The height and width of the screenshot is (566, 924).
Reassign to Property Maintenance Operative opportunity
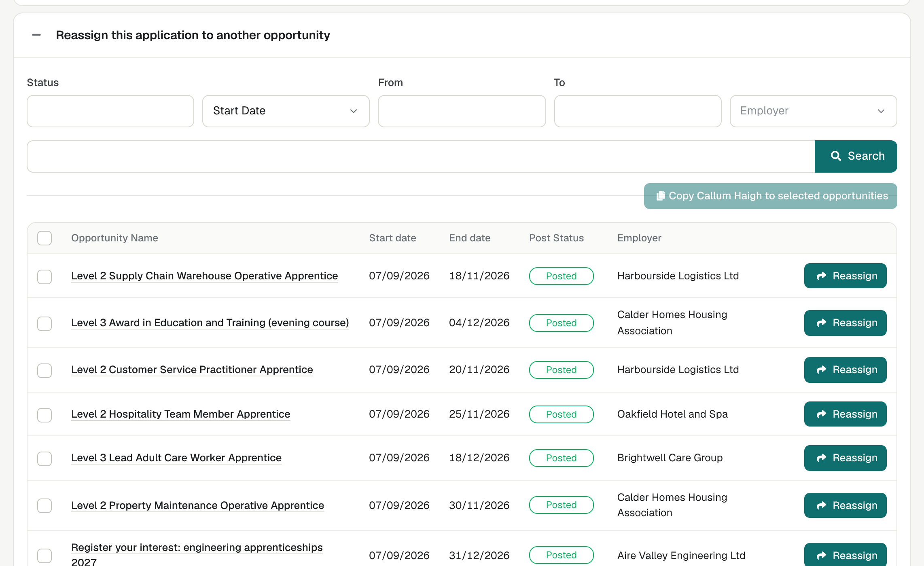(x=846, y=505)
